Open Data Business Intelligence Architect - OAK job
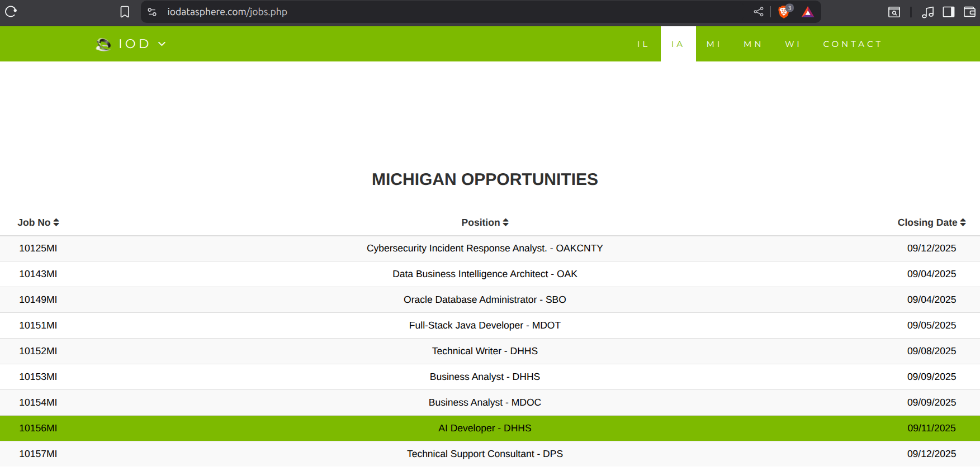980x471 pixels. pyautogui.click(x=485, y=274)
